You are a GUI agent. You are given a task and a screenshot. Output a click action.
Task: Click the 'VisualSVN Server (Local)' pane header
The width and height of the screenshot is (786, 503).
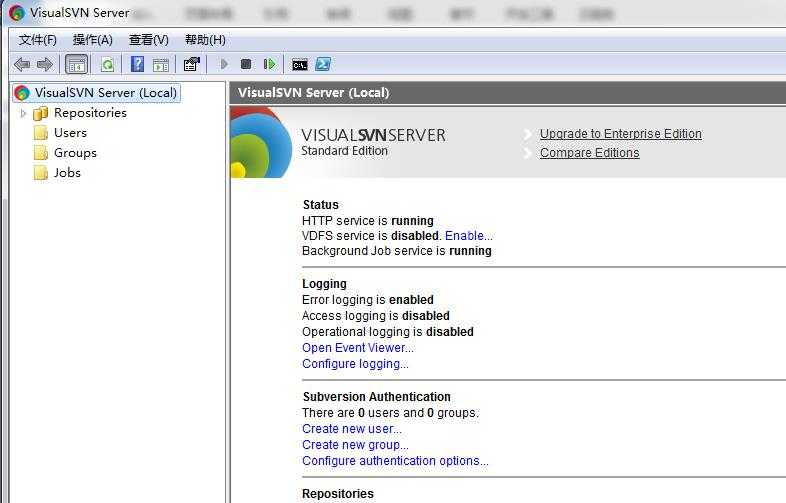click(x=314, y=93)
